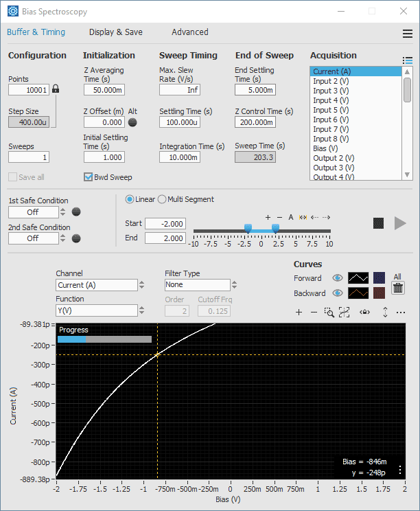Click the autoscale-to-fit graph icon
420x511 pixels.
tap(344, 313)
